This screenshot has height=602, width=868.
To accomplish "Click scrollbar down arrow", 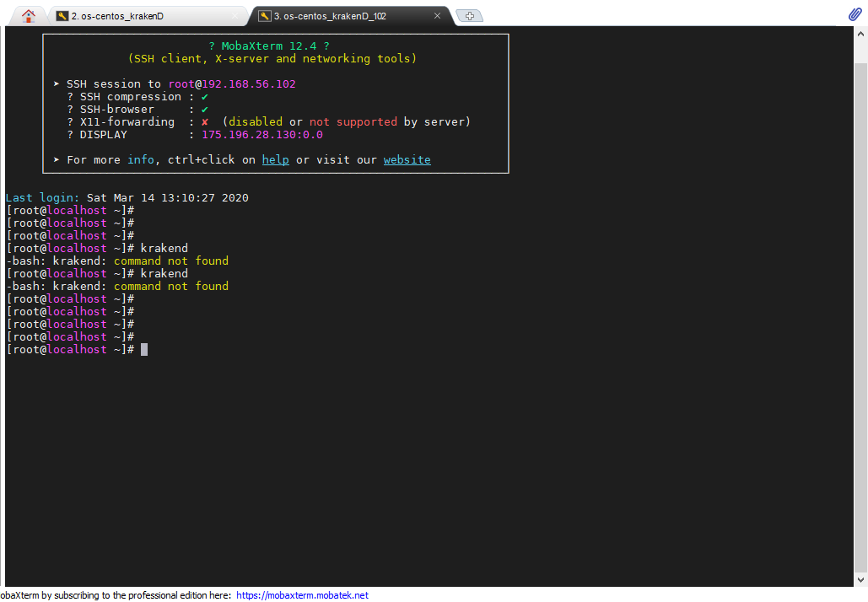I will tap(860, 580).
